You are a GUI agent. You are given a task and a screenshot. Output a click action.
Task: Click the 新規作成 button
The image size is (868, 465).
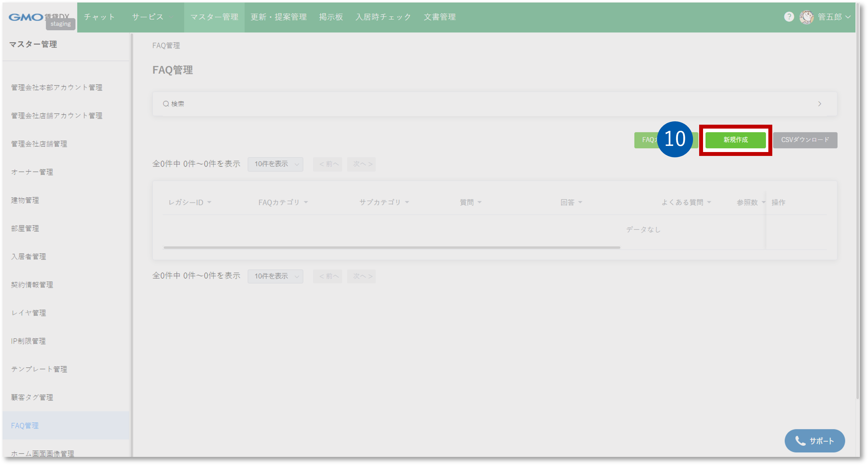(x=735, y=140)
